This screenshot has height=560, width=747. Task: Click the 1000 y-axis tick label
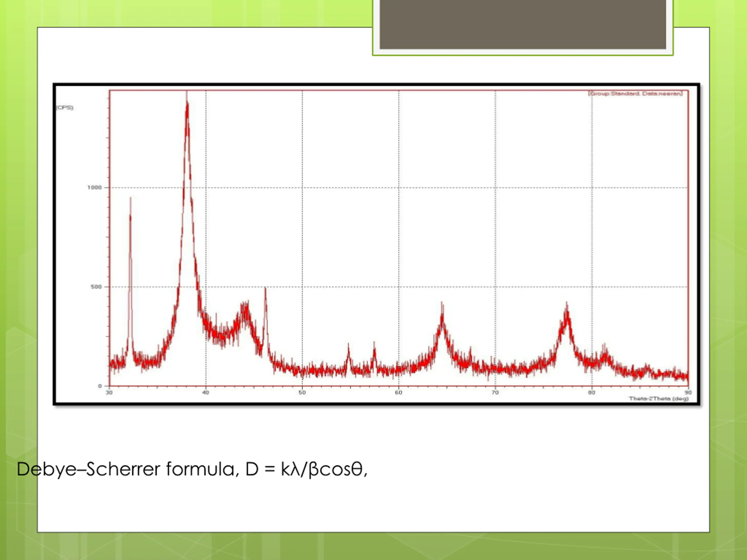tap(94, 187)
